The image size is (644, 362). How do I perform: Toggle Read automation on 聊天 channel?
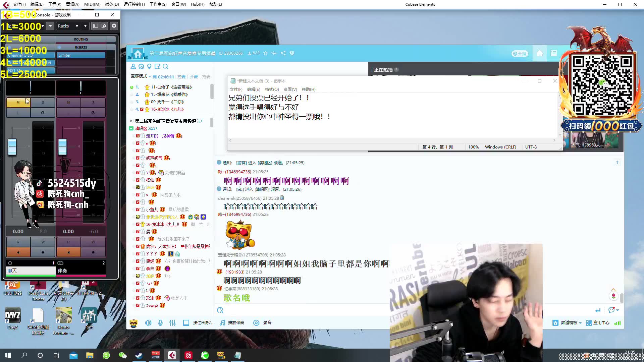pyautogui.click(x=18, y=242)
